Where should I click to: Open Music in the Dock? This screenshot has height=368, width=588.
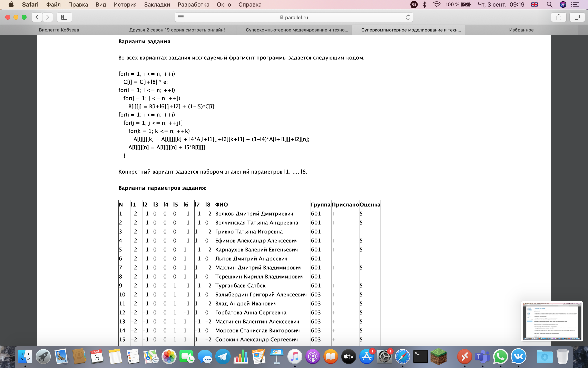click(x=295, y=357)
